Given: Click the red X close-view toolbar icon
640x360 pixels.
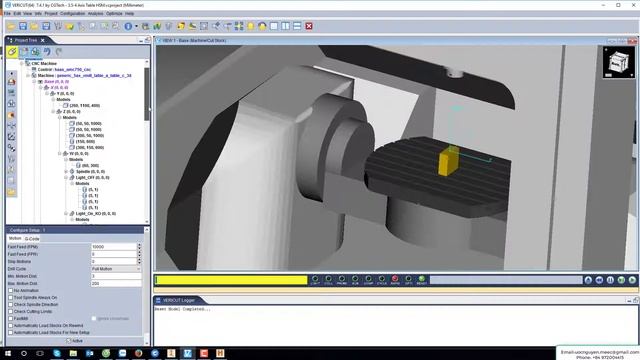Looking at the screenshot, I should (309, 26).
